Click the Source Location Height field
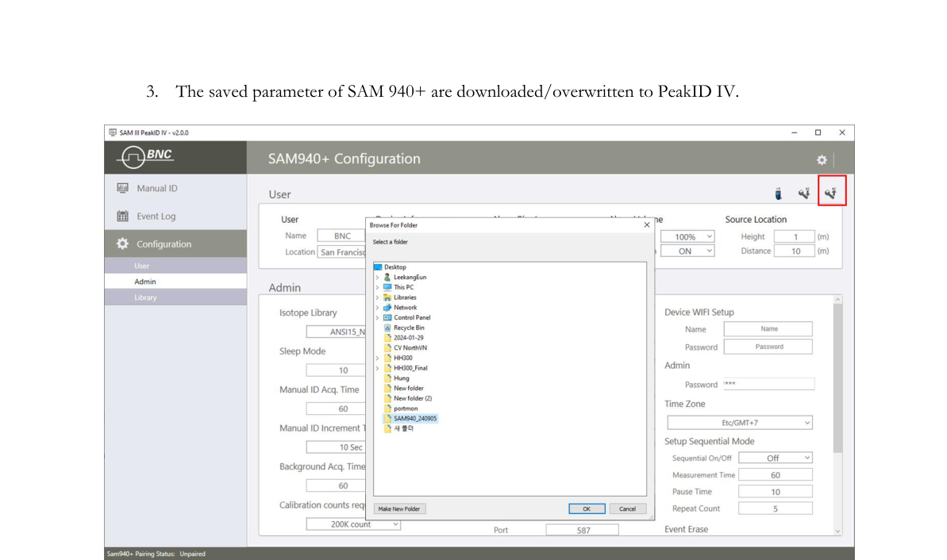This screenshot has width=947, height=560. (x=795, y=236)
